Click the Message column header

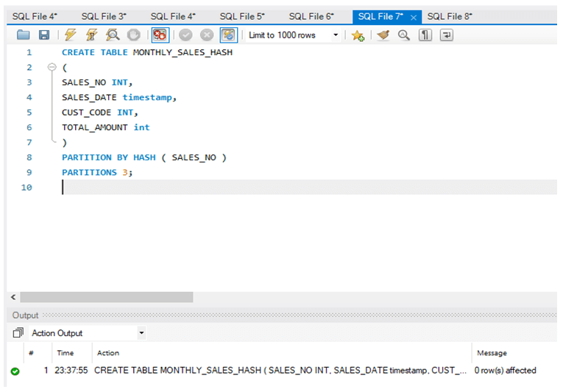tap(492, 353)
